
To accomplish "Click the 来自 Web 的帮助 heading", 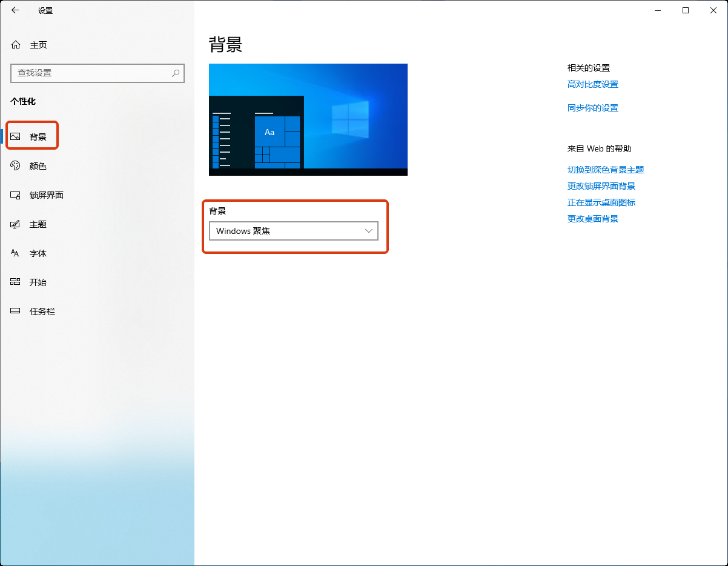I will (599, 148).
